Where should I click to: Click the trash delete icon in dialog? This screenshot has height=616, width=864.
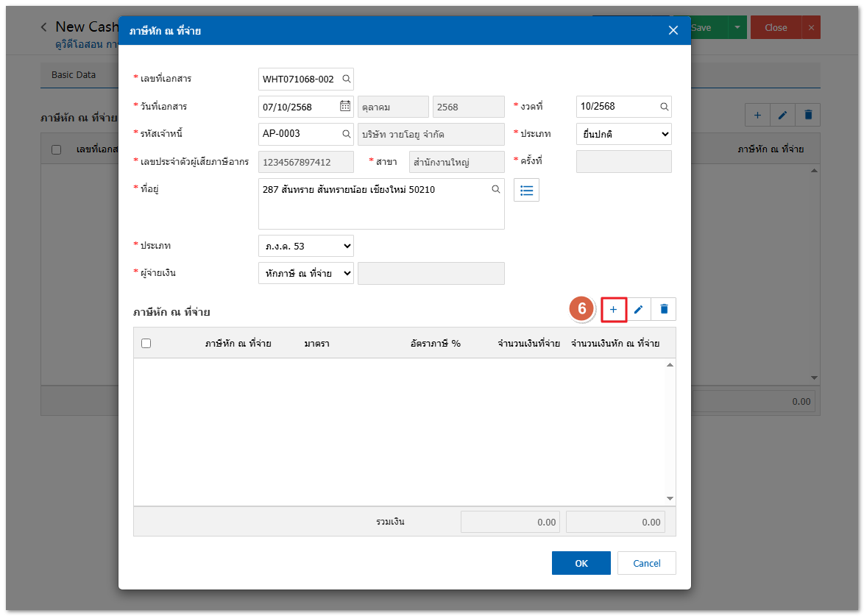click(x=664, y=310)
